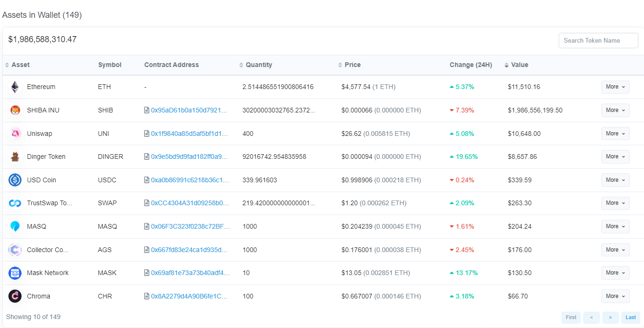Focus the Search Token Name field
Image resolution: width=644 pixels, height=328 pixels.
[598, 40]
